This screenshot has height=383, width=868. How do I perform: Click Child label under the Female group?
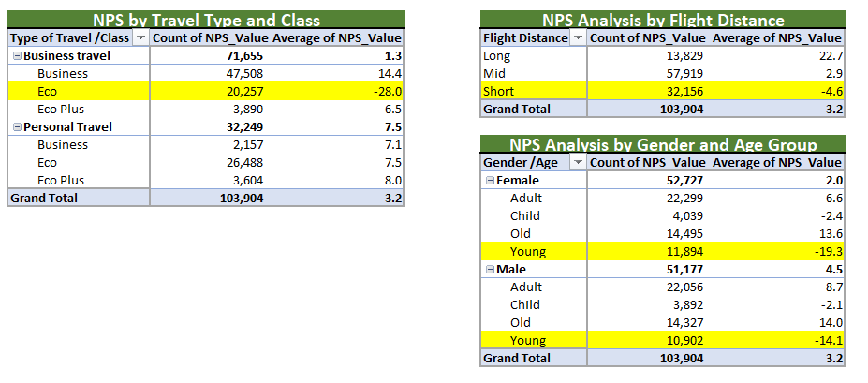(x=524, y=216)
